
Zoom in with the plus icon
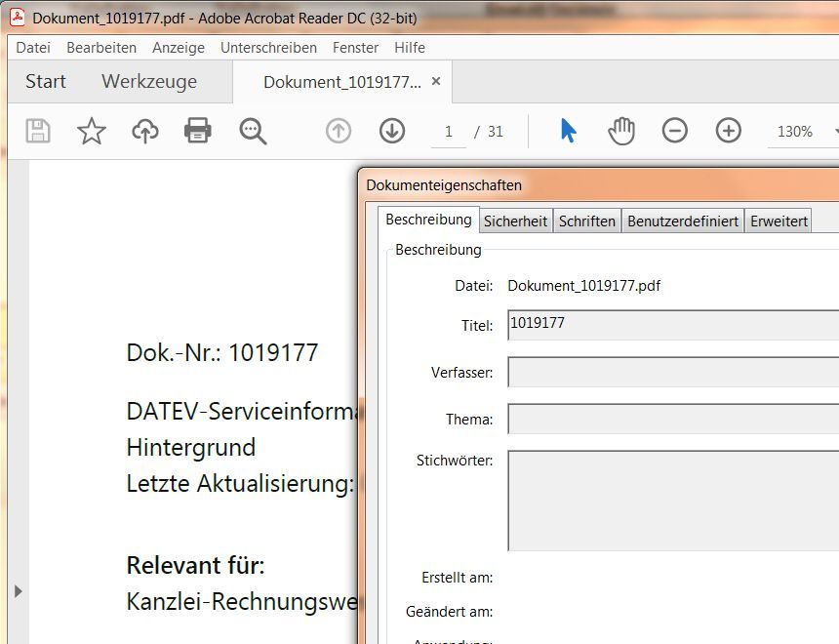click(x=729, y=131)
